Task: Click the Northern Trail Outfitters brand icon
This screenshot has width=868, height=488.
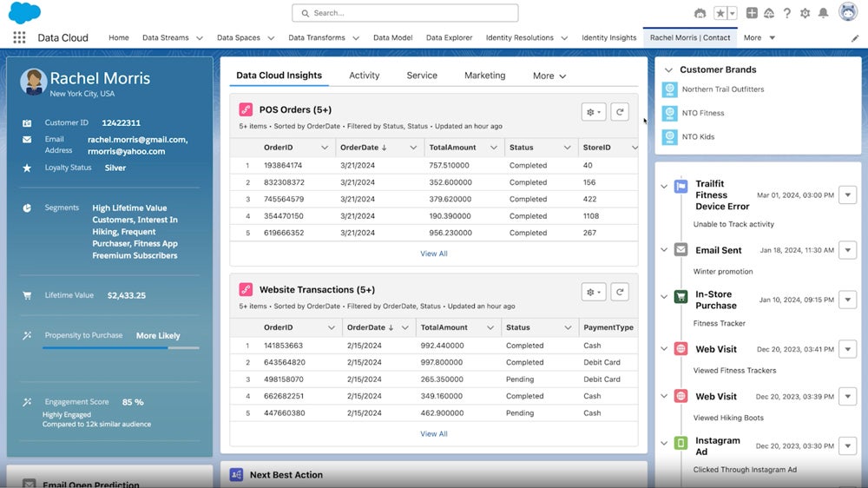Action: click(670, 89)
